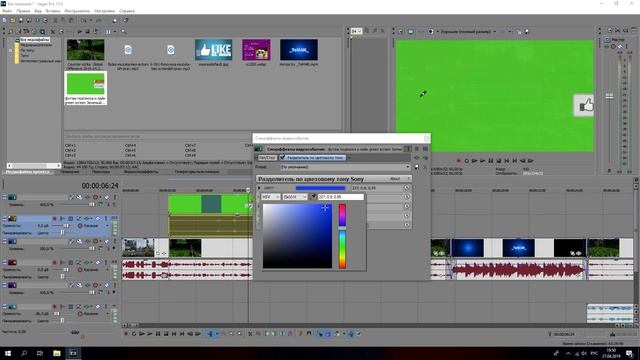640x360 pixels.
Task: Click the vertical hue spectrum slider
Action: coord(342,236)
